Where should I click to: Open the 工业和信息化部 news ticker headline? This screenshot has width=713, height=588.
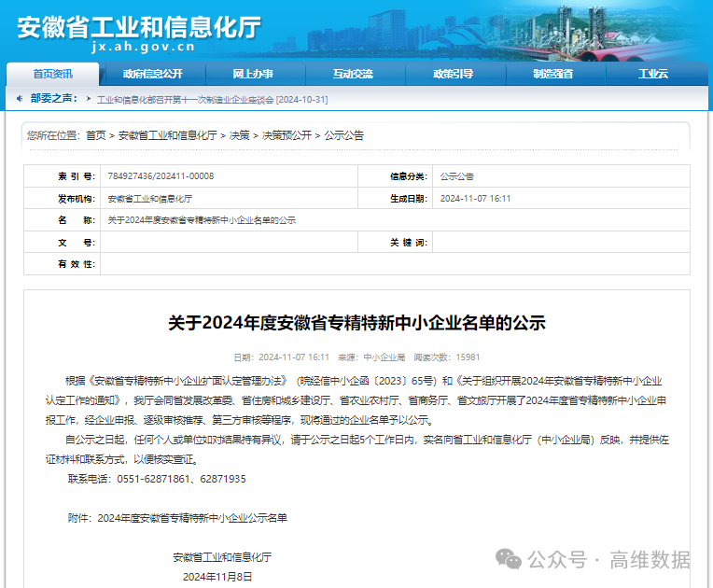(213, 99)
